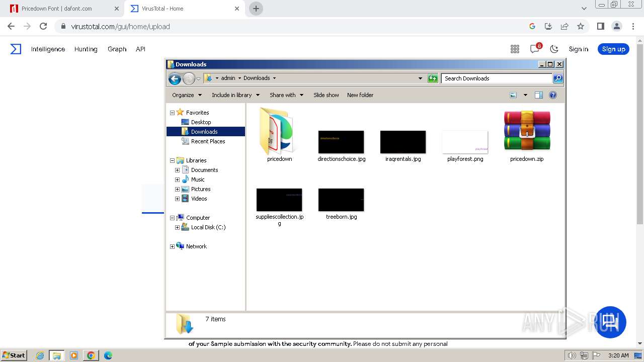The image size is (644, 362).
Task: Start Slide show from toolbar
Action: pos(326,95)
